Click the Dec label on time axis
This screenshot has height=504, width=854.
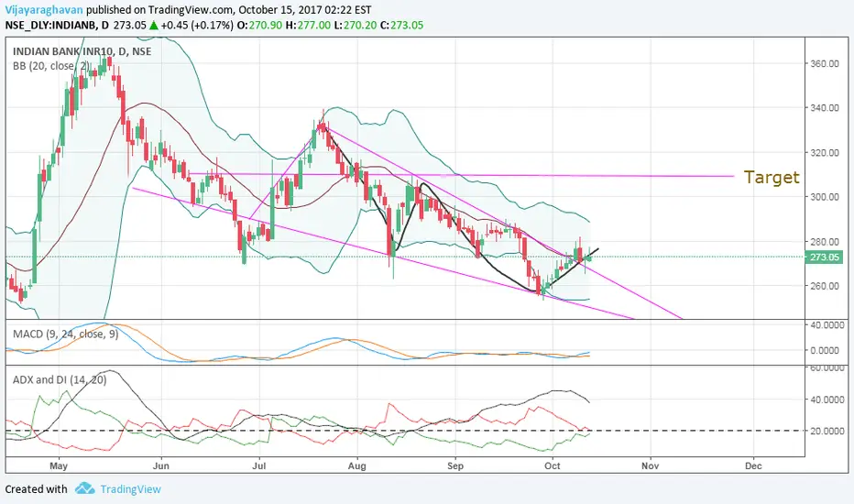(x=753, y=466)
